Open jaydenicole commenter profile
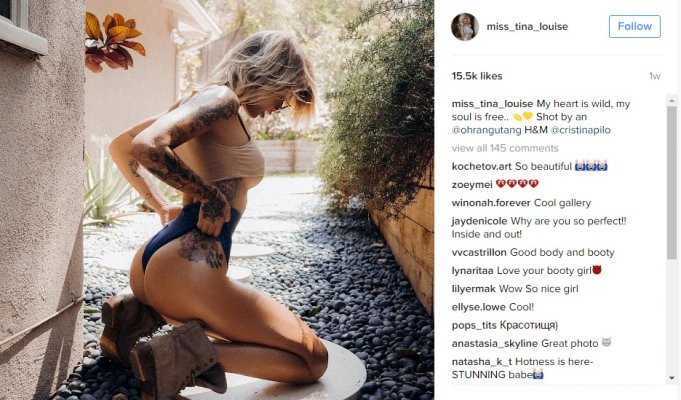Screen dimensions: 681x400 [x=479, y=221]
